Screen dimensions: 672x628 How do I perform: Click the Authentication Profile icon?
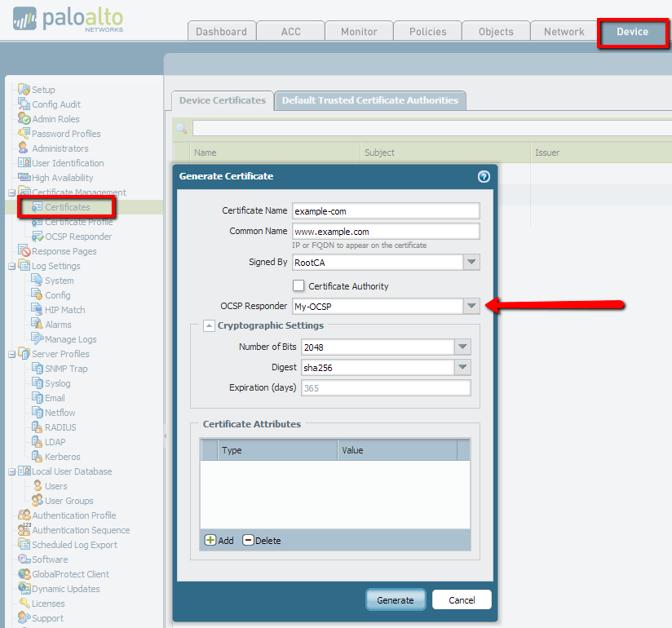coord(24,515)
